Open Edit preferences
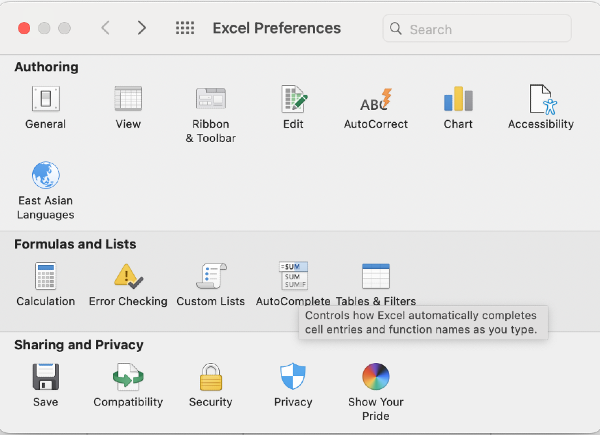Image resolution: width=600 pixels, height=435 pixels. point(293,100)
